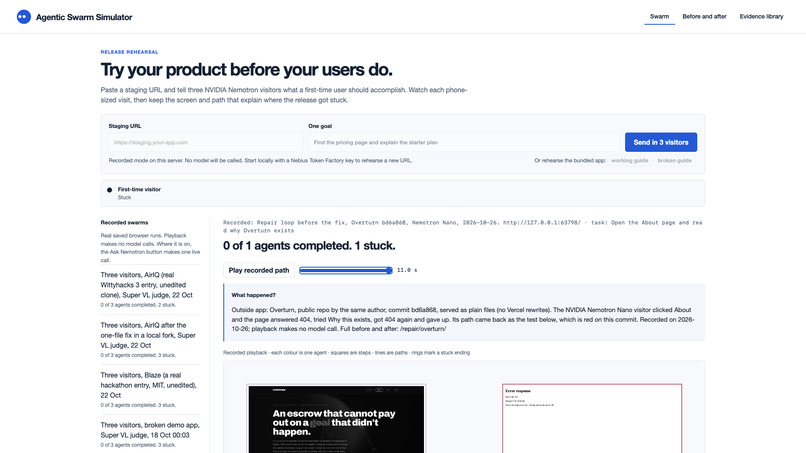Screen dimensions: 806x453
Task: Open Blaze hackathon entry recorded swarm
Action: 150,390
